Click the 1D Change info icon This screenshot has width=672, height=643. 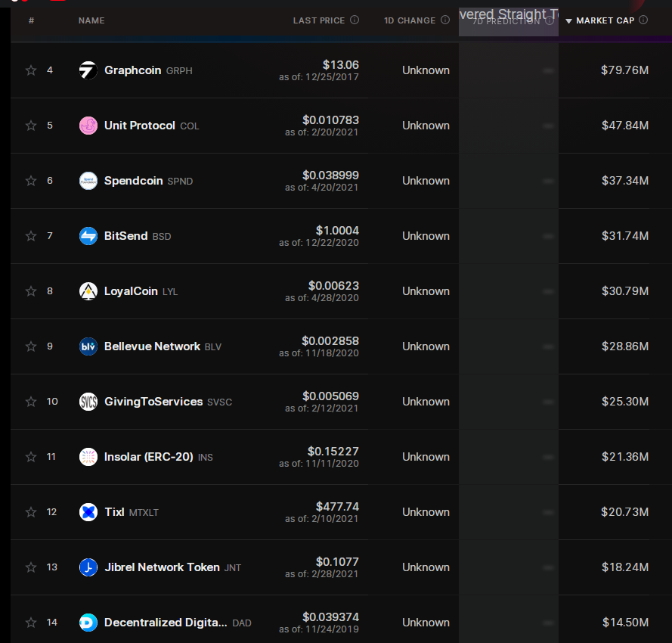coord(445,20)
